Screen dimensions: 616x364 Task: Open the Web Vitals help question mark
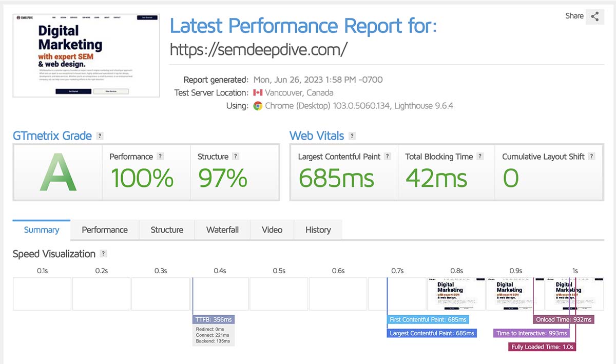[x=352, y=136]
